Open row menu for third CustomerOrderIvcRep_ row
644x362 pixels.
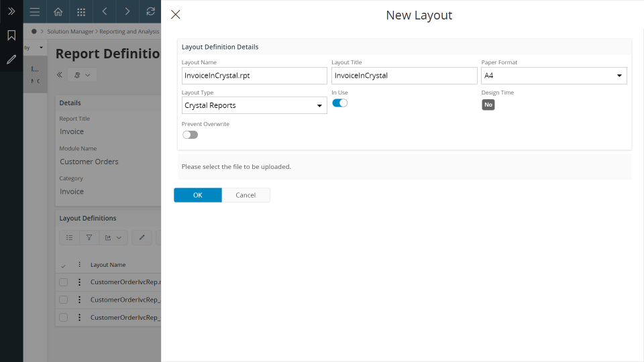point(80,317)
